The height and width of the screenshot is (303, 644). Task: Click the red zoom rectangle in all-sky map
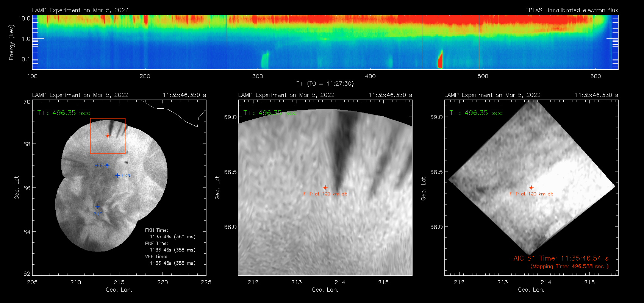click(x=108, y=136)
